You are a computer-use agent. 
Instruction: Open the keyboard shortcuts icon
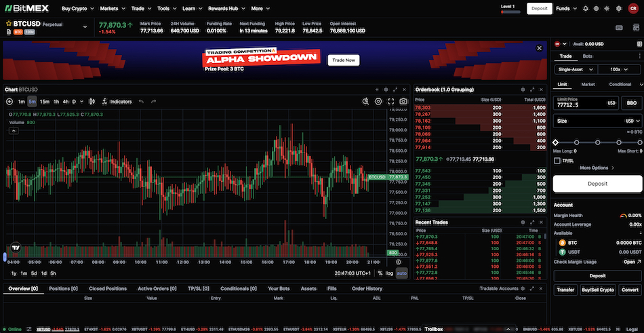(620, 28)
